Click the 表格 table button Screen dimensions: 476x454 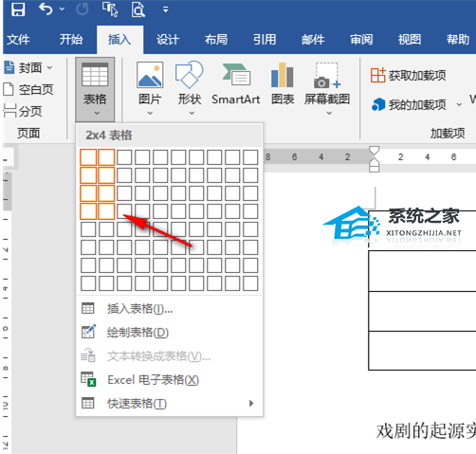coord(95,89)
